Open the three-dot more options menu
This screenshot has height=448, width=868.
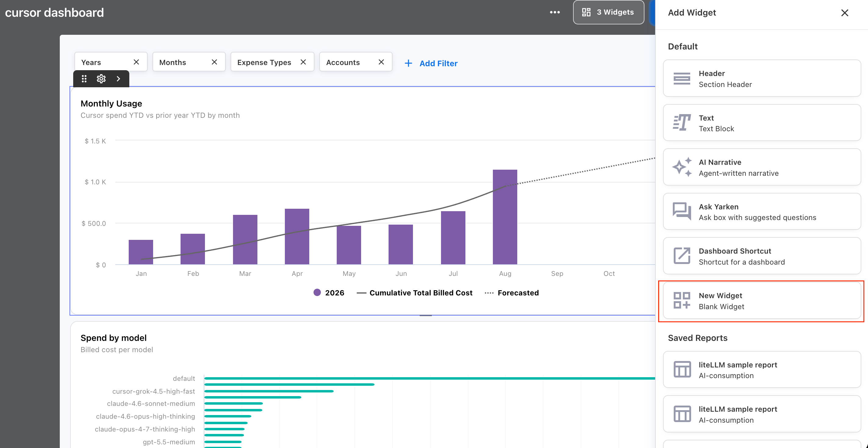click(x=555, y=13)
